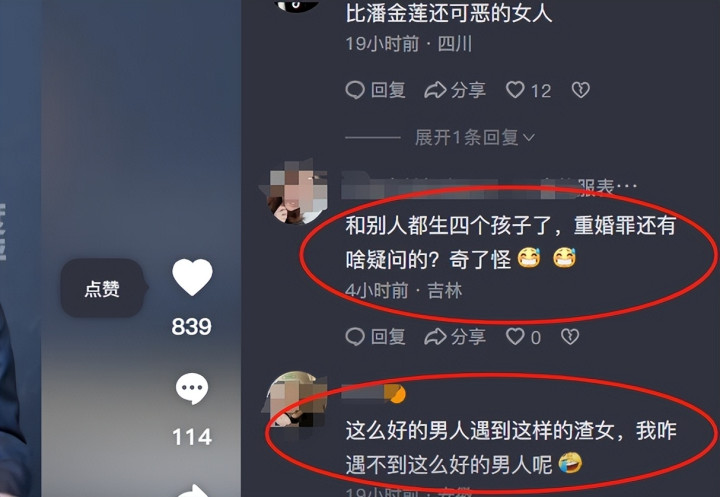Open username ending in 服表…
The image size is (720, 497).
tap(489, 186)
